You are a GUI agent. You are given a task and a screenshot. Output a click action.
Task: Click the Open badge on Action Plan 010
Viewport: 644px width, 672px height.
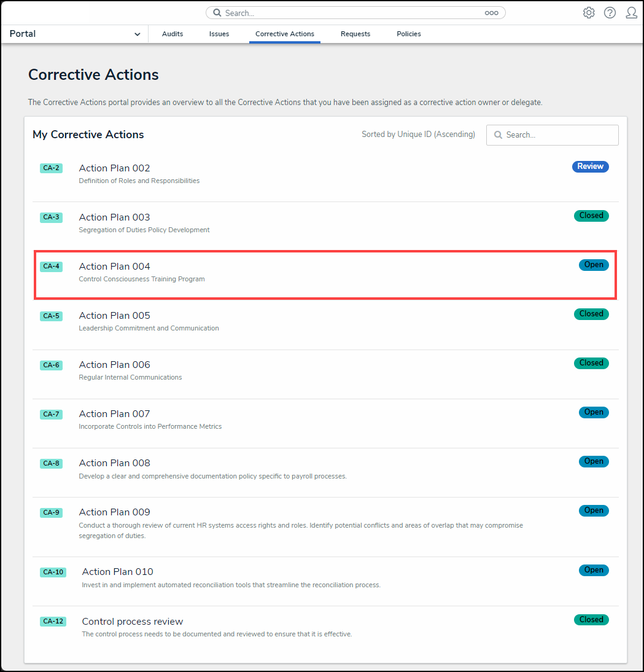pyautogui.click(x=594, y=570)
